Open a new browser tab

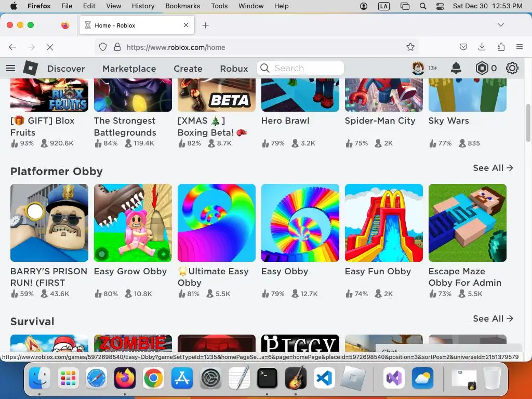(x=206, y=25)
